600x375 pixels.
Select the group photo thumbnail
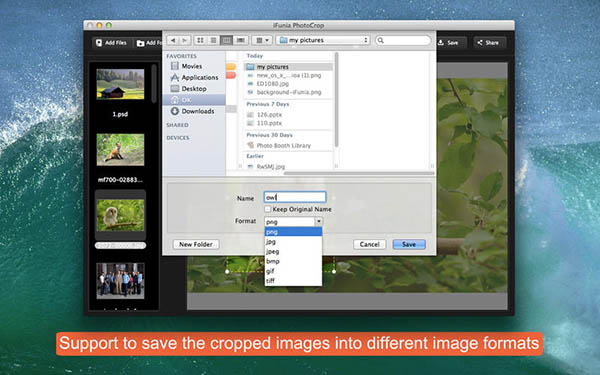coord(120,281)
